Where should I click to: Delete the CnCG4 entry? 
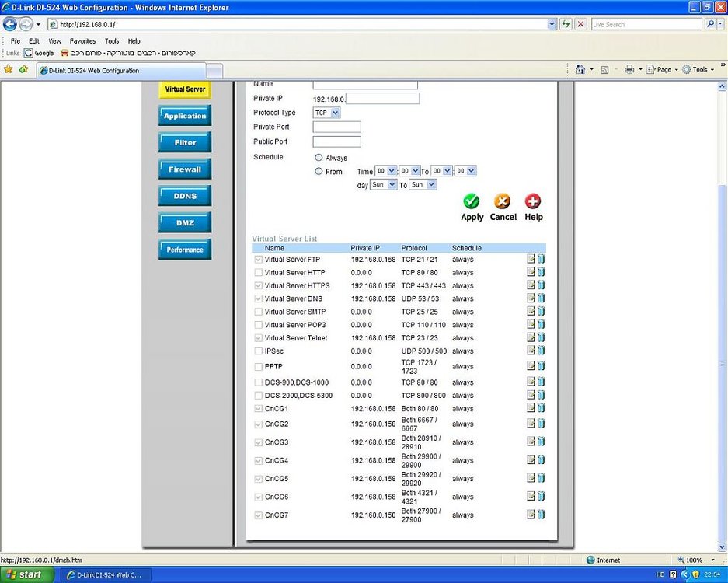click(x=542, y=460)
